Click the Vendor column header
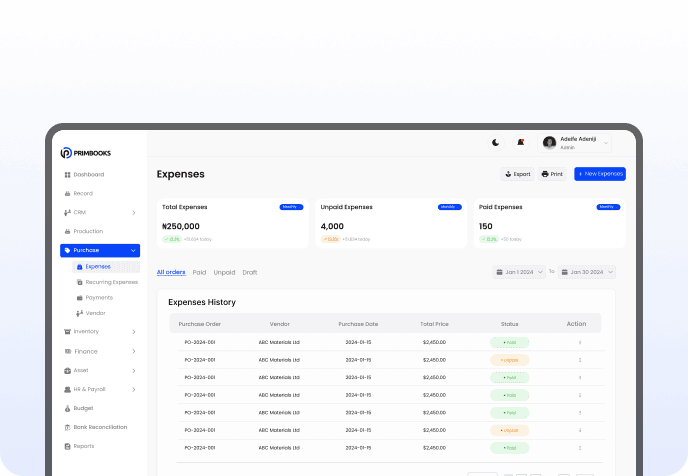The width and height of the screenshot is (688, 476). pos(280,324)
